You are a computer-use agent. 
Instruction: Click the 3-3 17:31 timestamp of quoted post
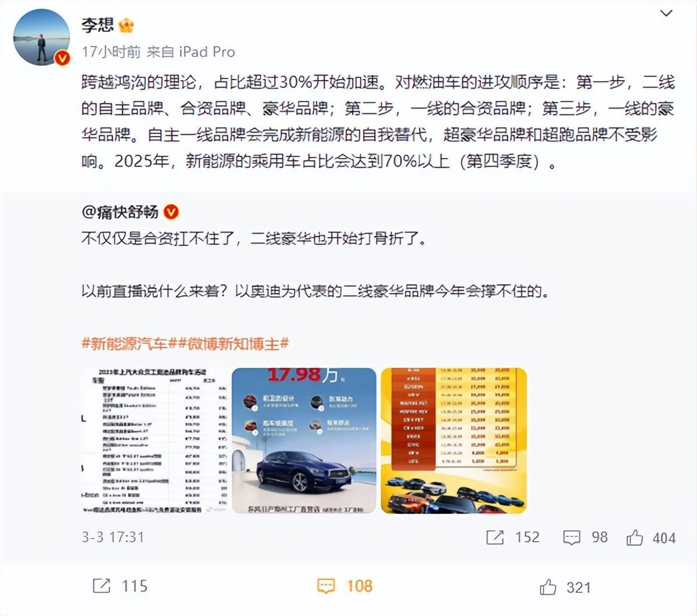[x=113, y=537]
